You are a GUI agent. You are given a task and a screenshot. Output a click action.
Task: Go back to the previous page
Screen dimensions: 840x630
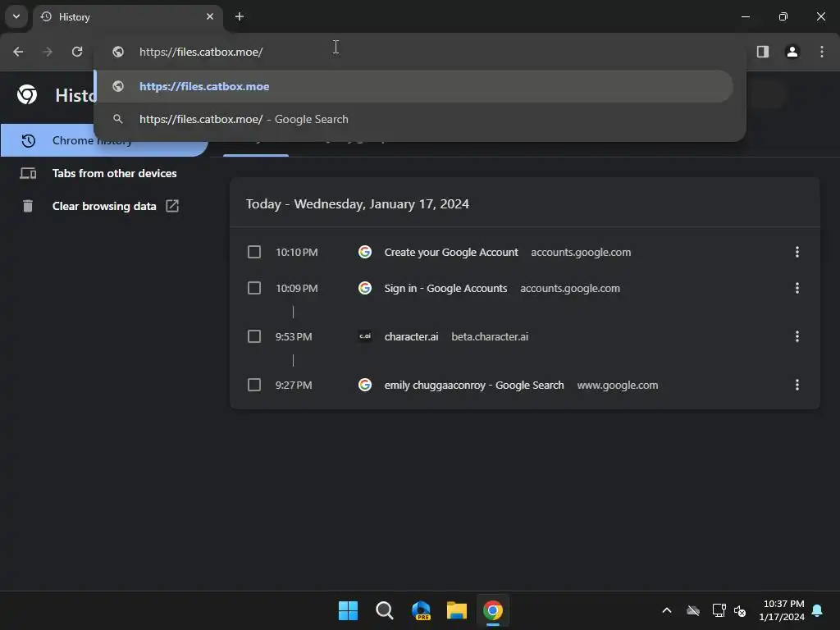pos(18,52)
